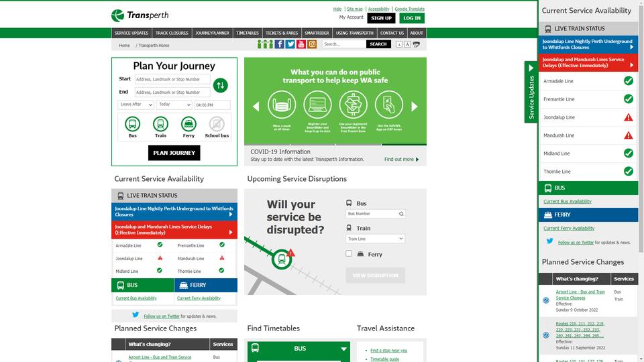Viewport: 644px width, 362px height.
Task: Click info icon beside Airport Line changes in sidebar
Action: pos(546,300)
